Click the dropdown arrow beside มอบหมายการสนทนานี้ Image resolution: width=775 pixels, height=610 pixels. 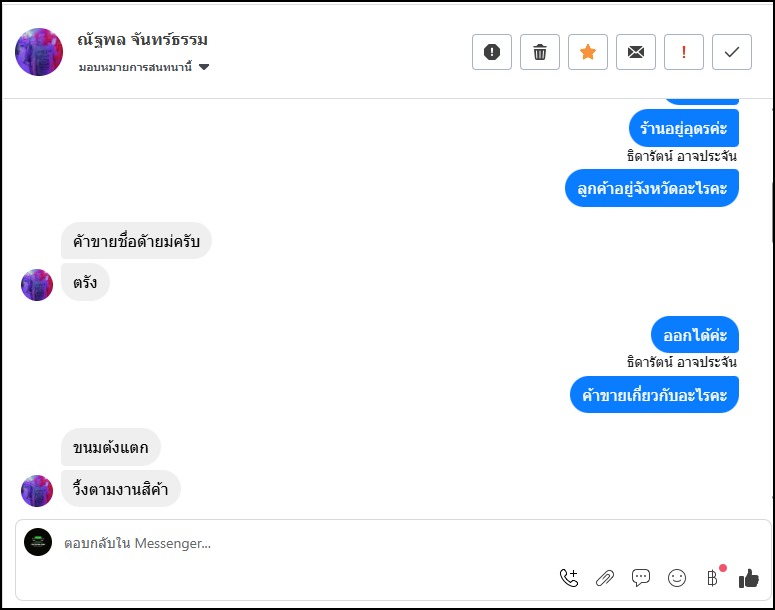point(204,67)
